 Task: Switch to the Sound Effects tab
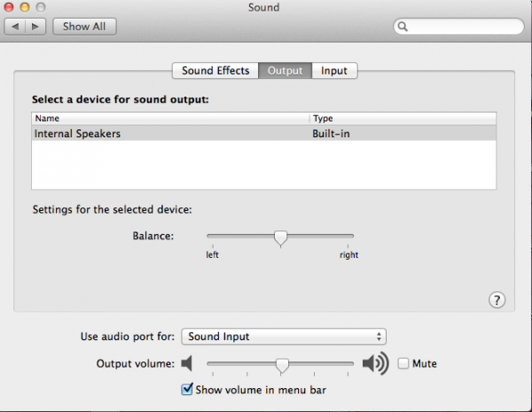tap(215, 71)
